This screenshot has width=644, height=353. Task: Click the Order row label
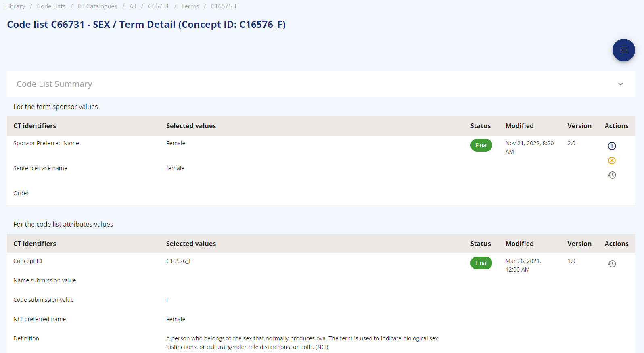click(x=21, y=193)
